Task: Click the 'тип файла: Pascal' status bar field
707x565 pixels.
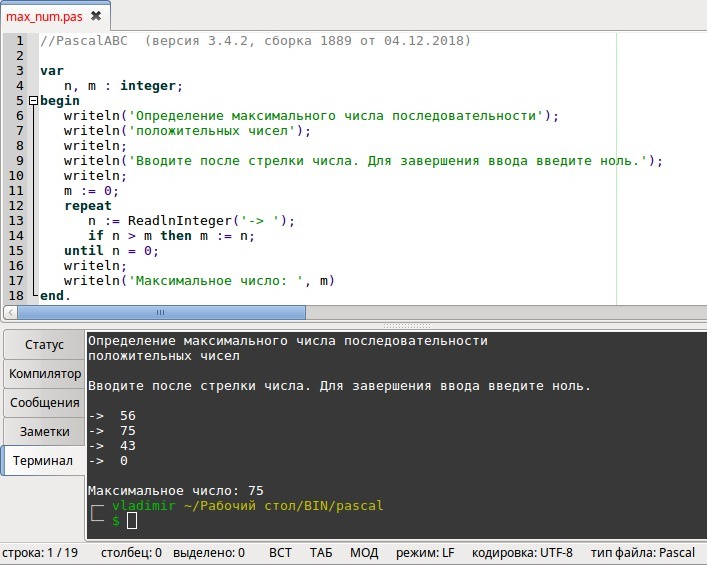Action: (642, 552)
